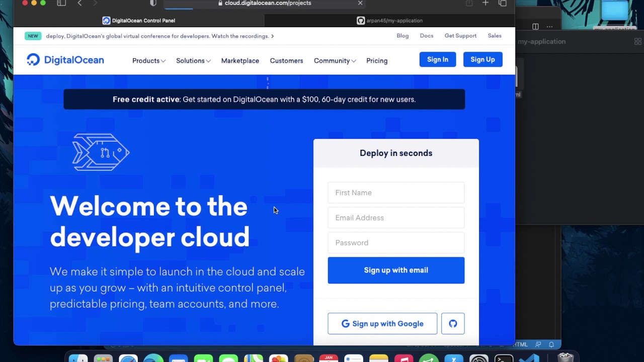Show Safari tab overview icon
This screenshot has height=362, width=644.
coord(502,3)
